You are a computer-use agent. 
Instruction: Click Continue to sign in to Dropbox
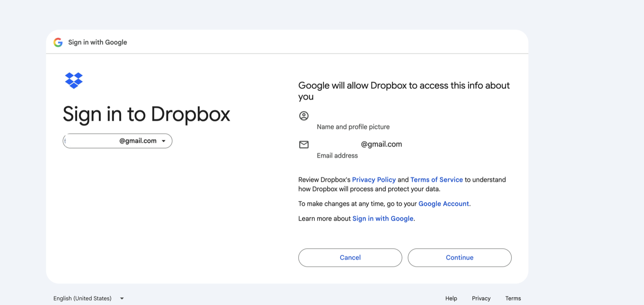point(460,258)
